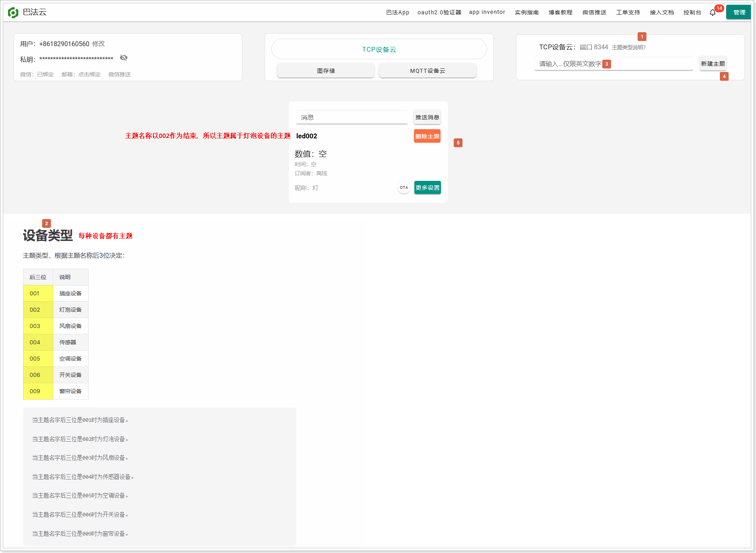
Task: Click the 006 table cell
Action: [38, 375]
